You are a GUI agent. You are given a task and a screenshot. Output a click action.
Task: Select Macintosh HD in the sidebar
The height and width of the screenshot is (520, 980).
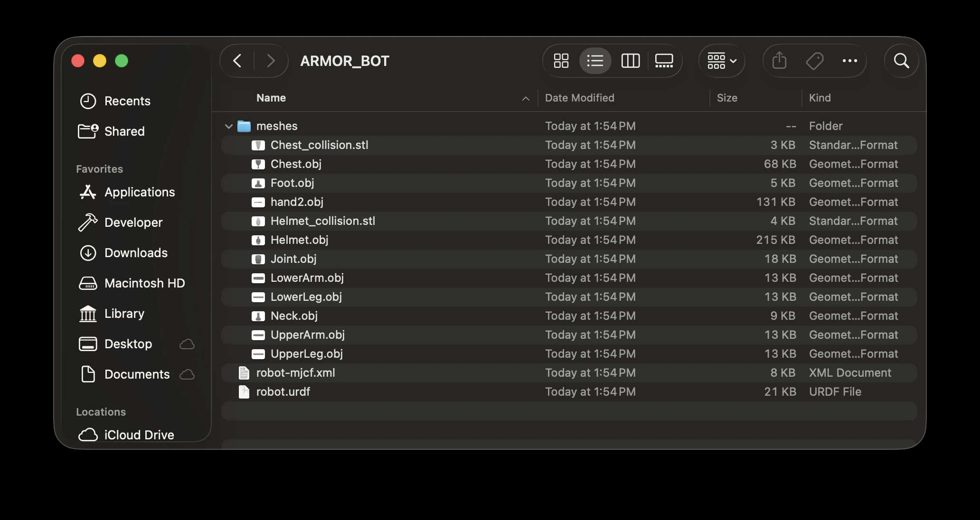132,283
